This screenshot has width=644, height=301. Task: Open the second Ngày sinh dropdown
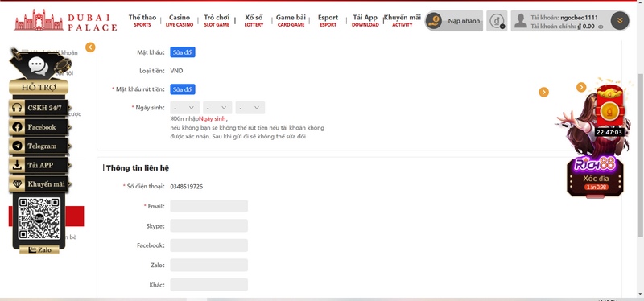point(217,108)
